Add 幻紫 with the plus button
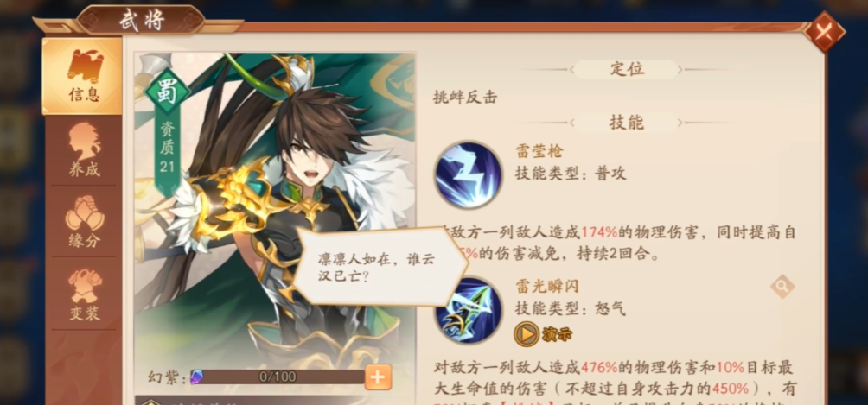Image resolution: width=868 pixels, height=405 pixels. point(378,377)
